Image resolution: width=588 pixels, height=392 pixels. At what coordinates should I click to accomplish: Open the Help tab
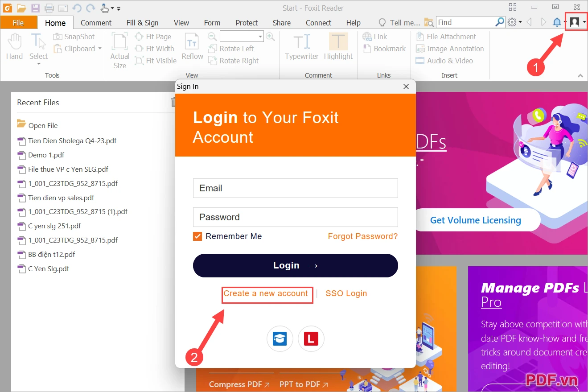[353, 23]
